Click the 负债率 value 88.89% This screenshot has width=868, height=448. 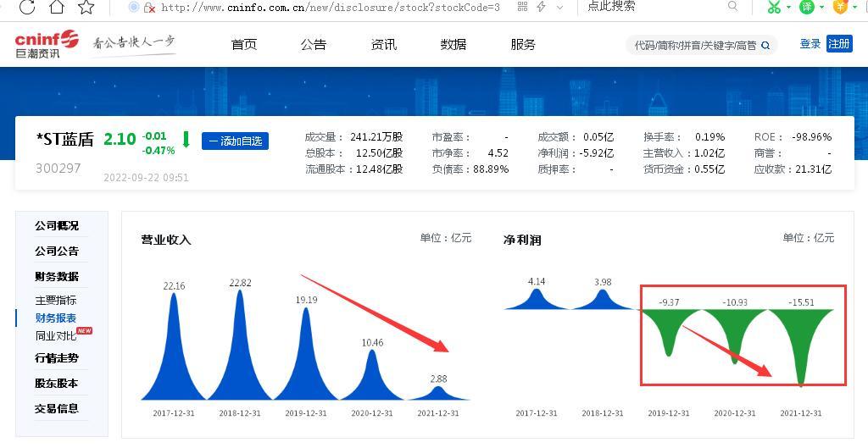491,169
